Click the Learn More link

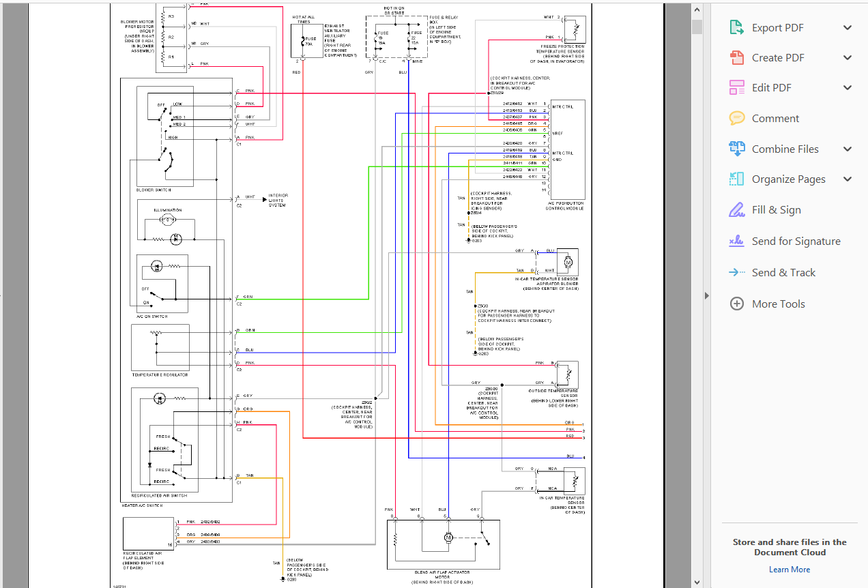point(789,569)
